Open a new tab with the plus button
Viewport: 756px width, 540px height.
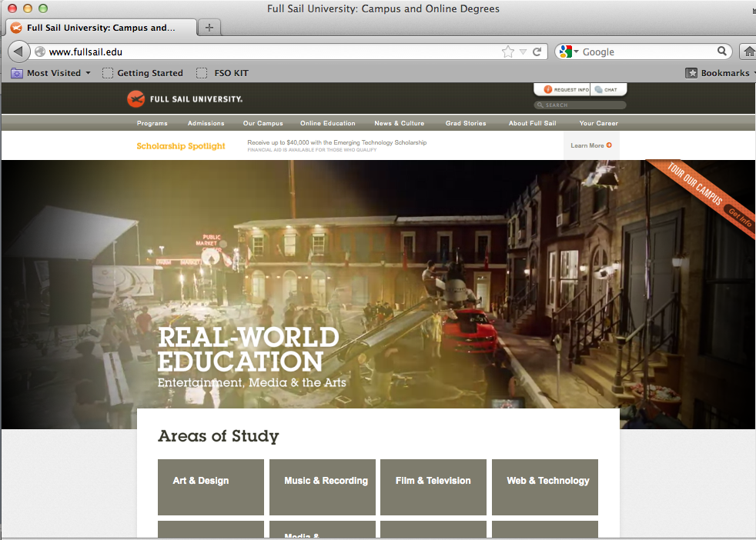click(209, 28)
